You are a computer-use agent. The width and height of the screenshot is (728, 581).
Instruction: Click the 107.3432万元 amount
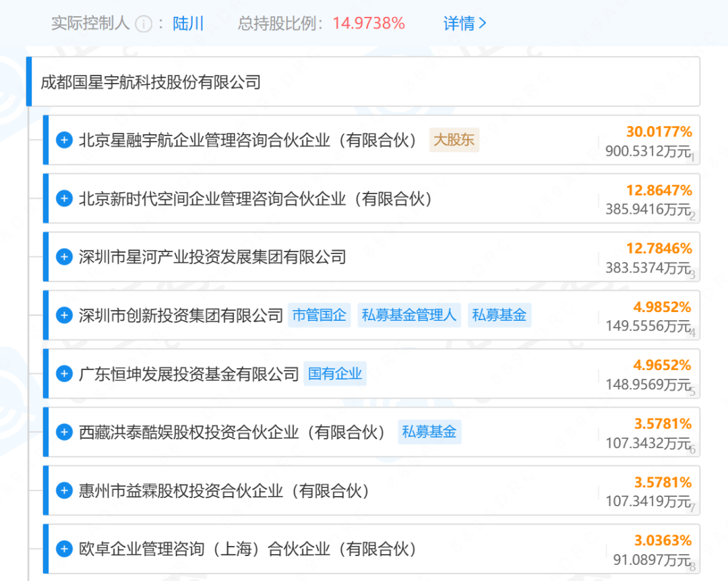[648, 443]
